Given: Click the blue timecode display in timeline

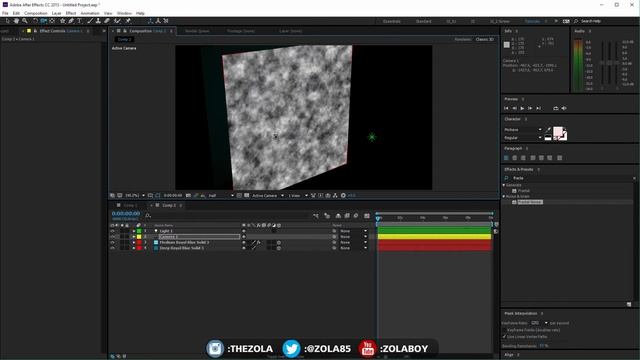Looking at the screenshot, I should (126, 213).
